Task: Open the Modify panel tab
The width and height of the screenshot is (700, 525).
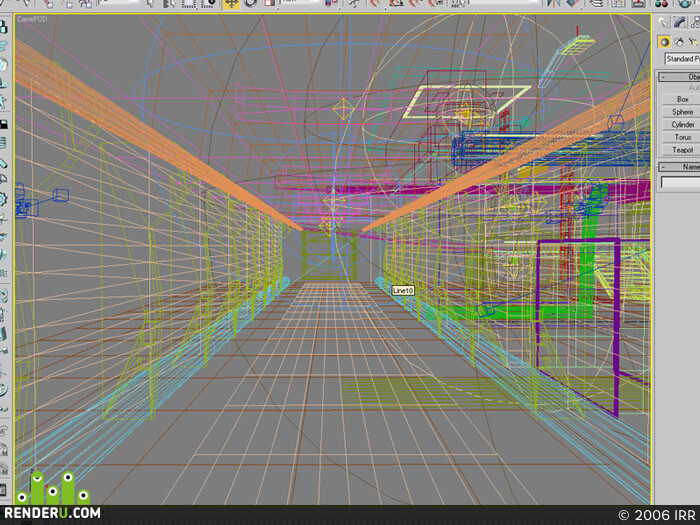Action: [679, 22]
